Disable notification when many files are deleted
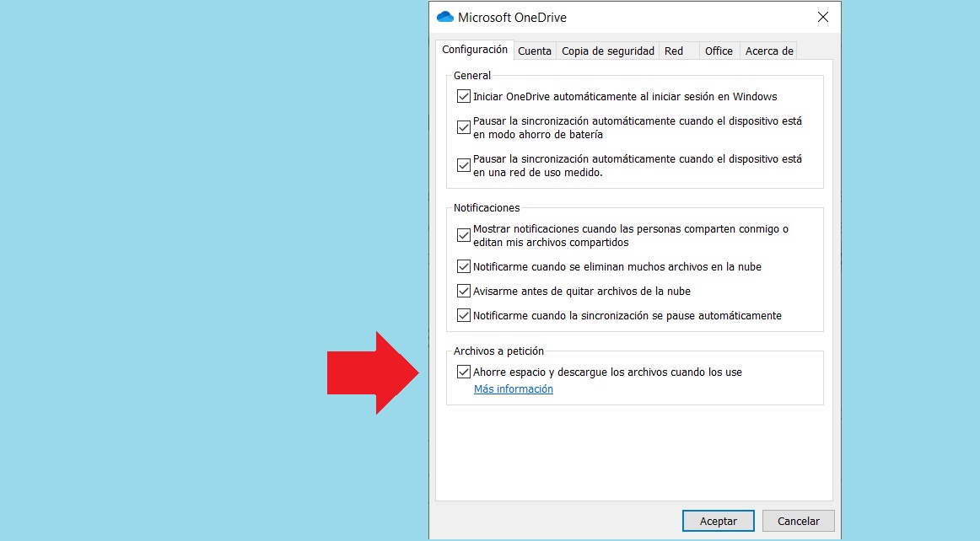 [464, 267]
